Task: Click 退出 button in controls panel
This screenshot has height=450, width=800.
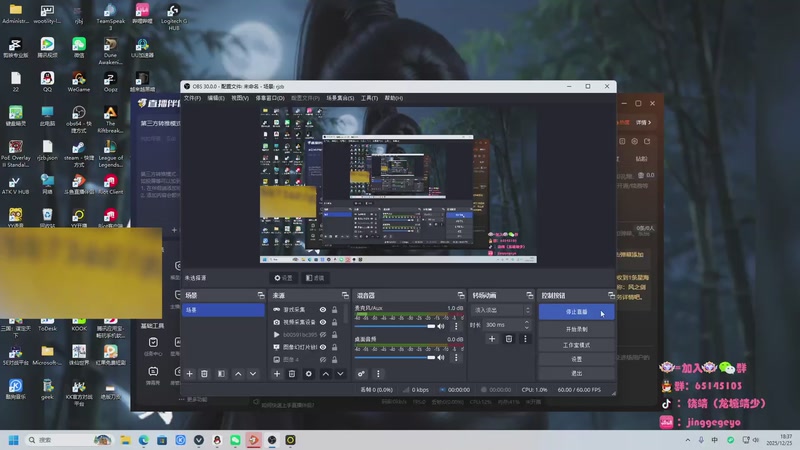Action: (577, 373)
